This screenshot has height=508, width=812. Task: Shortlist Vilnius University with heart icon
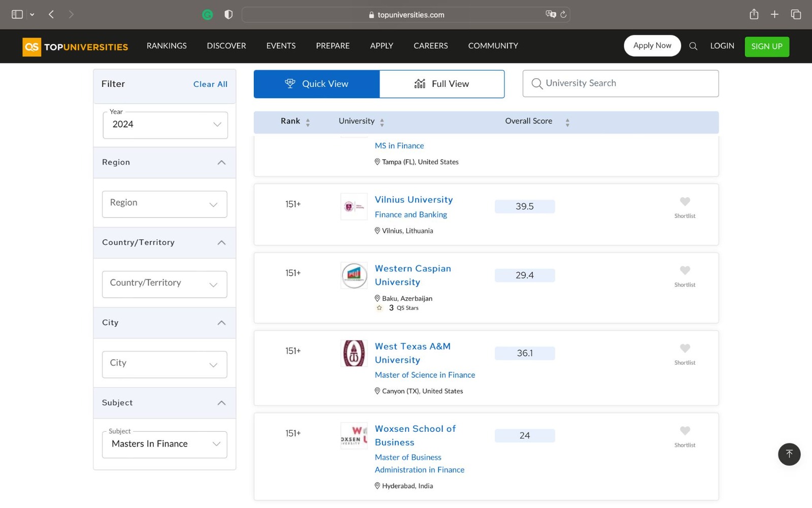[685, 202]
